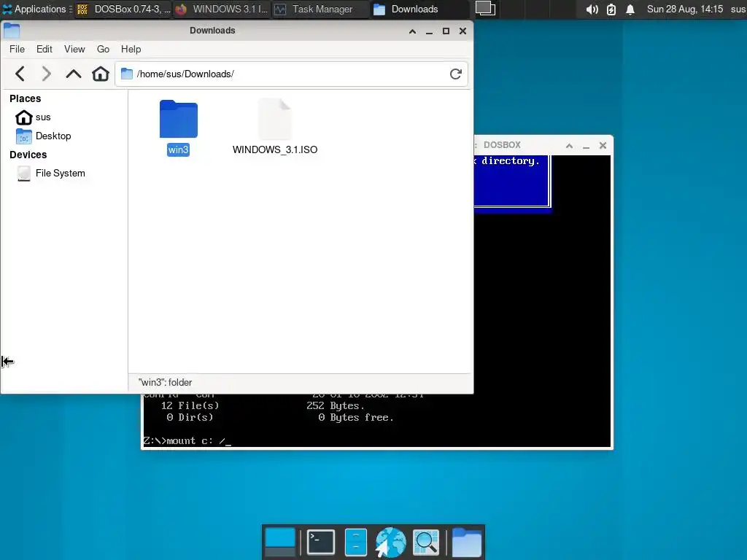Click the battery power icon in panel
The width and height of the screenshot is (747, 560).
tap(611, 9)
